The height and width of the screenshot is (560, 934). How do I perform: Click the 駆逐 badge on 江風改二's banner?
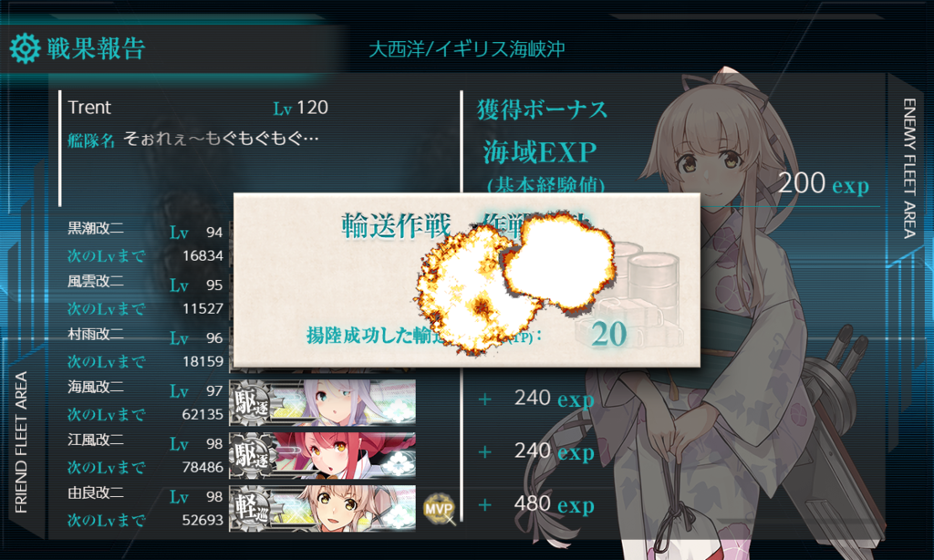(252, 456)
